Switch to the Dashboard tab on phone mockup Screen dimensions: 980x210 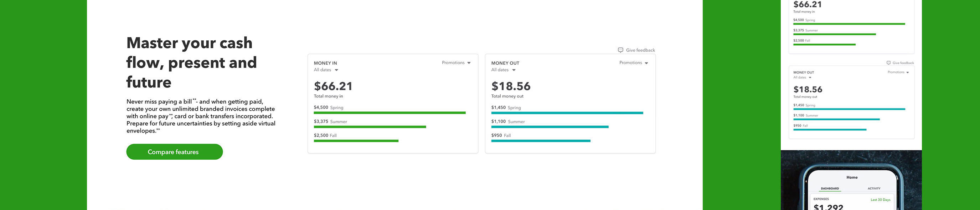coord(829,188)
